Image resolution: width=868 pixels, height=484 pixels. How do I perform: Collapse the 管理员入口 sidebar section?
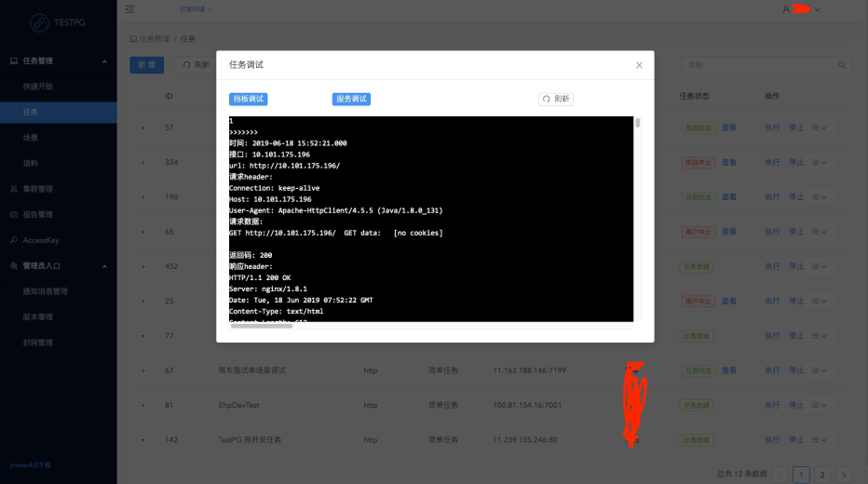click(104, 266)
